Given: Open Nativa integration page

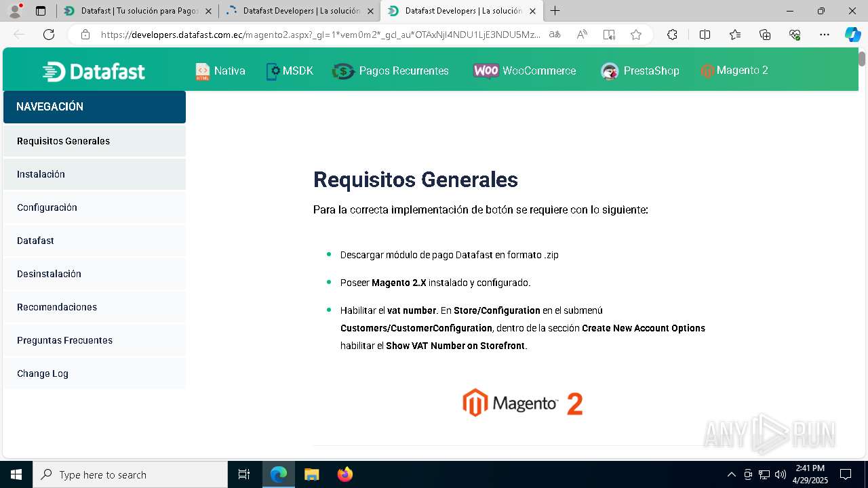Looking at the screenshot, I should tap(229, 70).
